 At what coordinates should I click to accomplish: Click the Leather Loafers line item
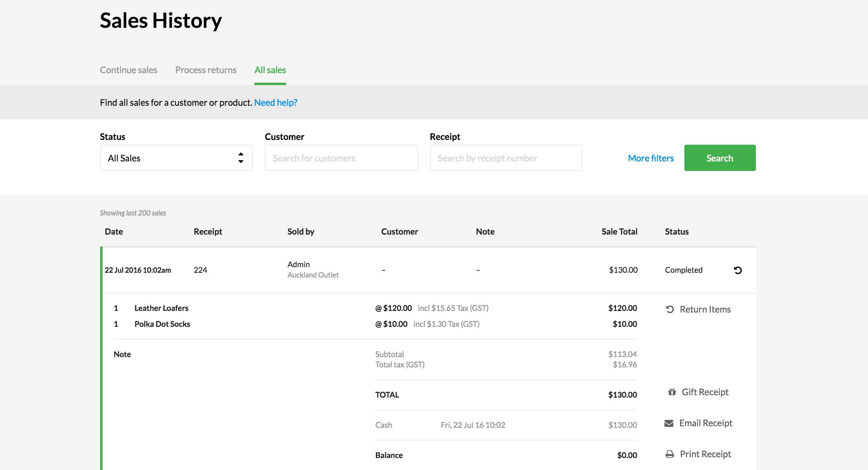161,308
